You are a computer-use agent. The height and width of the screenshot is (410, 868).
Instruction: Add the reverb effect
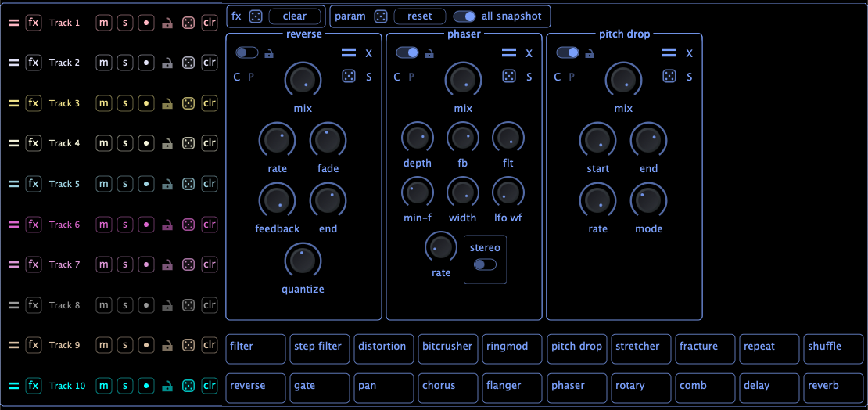click(834, 388)
